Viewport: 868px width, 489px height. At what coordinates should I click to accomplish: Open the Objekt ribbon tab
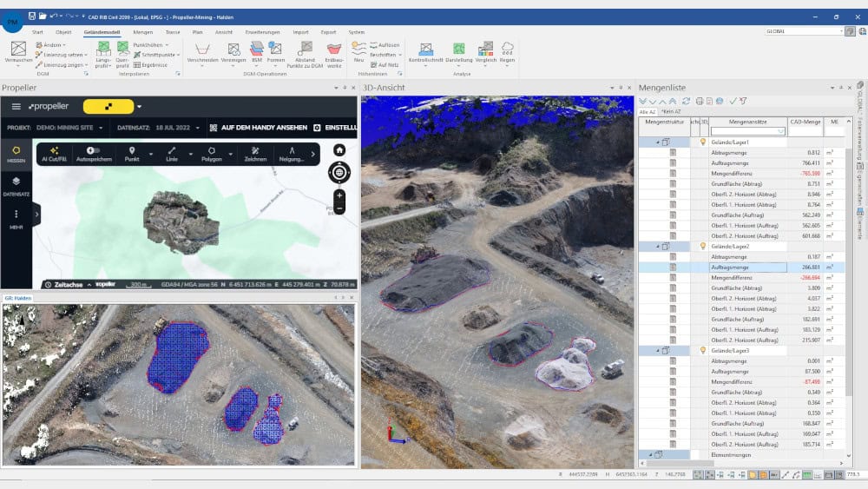63,32
